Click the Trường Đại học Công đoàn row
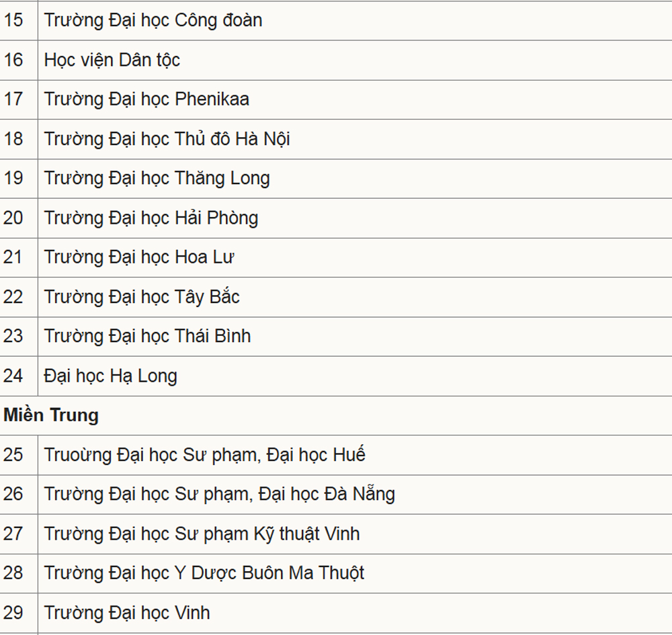 pyautogui.click(x=153, y=20)
